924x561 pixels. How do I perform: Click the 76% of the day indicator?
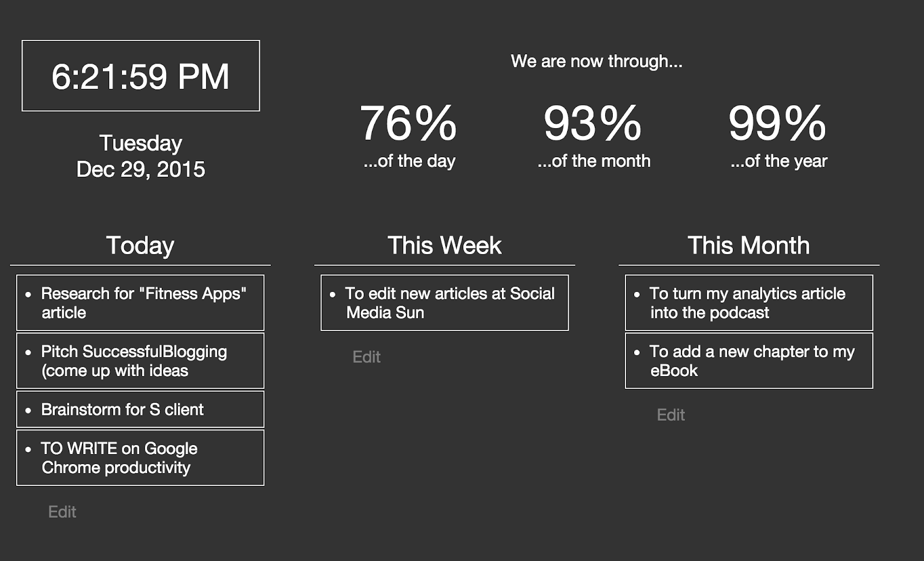pyautogui.click(x=409, y=135)
